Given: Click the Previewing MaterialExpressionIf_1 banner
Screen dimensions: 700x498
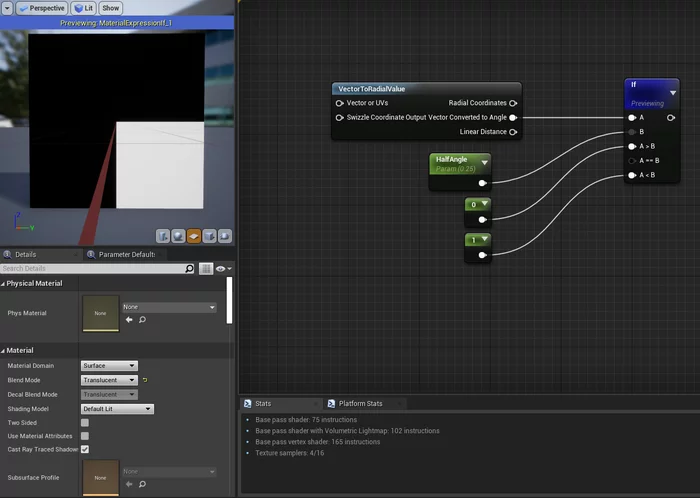Looking at the screenshot, I should pos(117,23).
